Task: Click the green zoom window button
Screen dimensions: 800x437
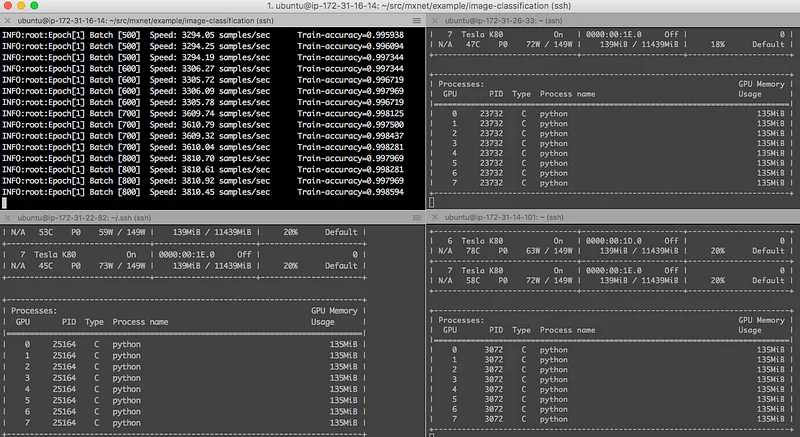Action: (34, 6)
